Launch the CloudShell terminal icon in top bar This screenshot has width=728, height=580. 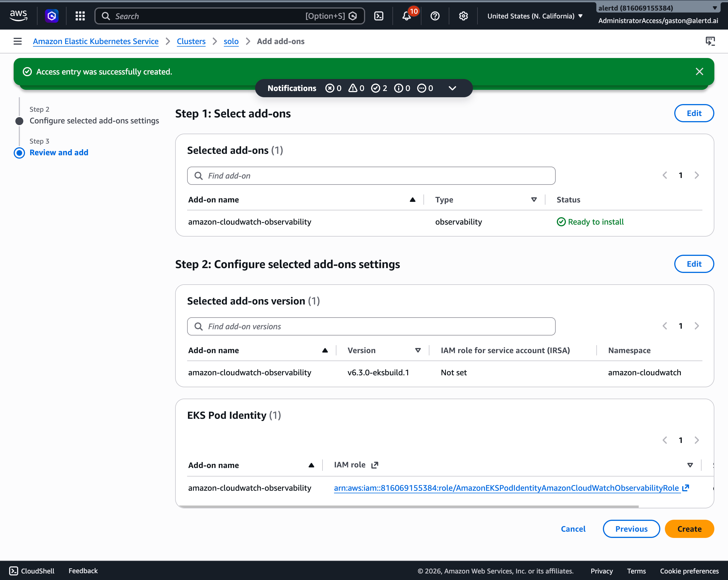(x=379, y=16)
